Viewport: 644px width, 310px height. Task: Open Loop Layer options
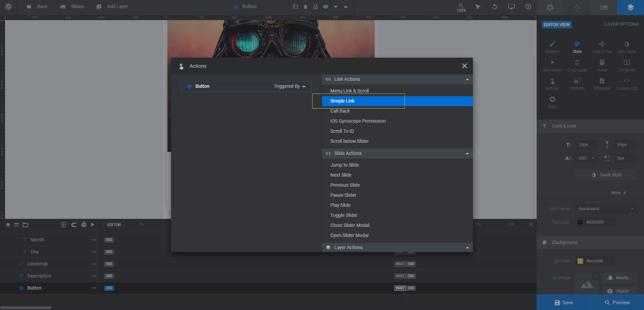click(577, 66)
